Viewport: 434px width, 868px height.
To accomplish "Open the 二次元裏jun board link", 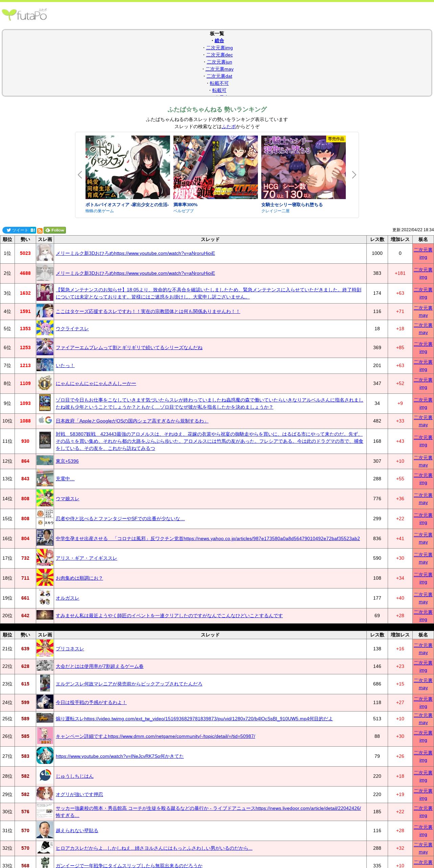I will [219, 62].
